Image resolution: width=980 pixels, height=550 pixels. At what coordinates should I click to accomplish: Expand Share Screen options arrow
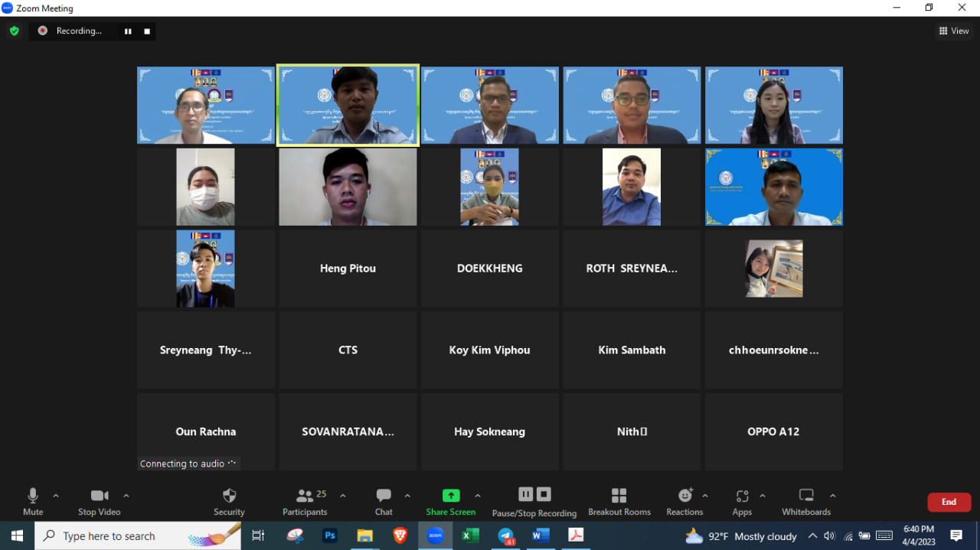pyautogui.click(x=478, y=496)
